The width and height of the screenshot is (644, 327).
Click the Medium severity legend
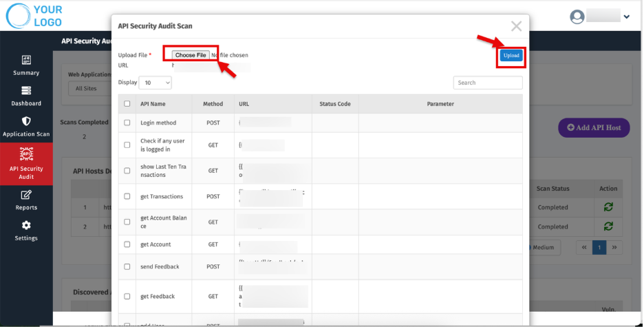[x=544, y=247]
